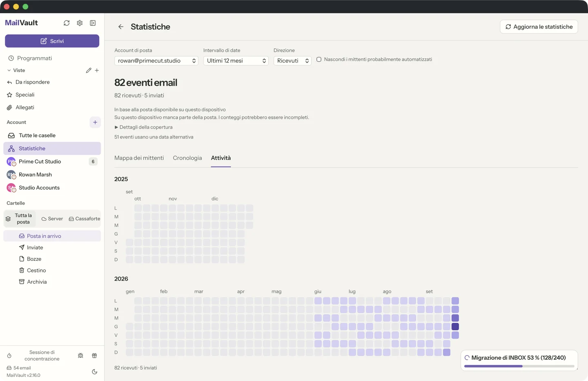The image size is (588, 381).
Task: Switch folder scope to Server
Action: click(x=52, y=219)
